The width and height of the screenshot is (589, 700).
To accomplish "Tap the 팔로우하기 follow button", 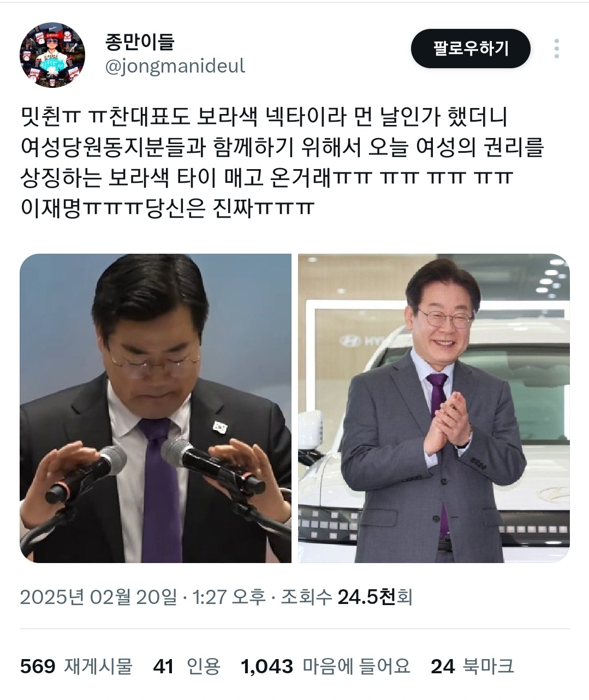I will pyautogui.click(x=471, y=49).
